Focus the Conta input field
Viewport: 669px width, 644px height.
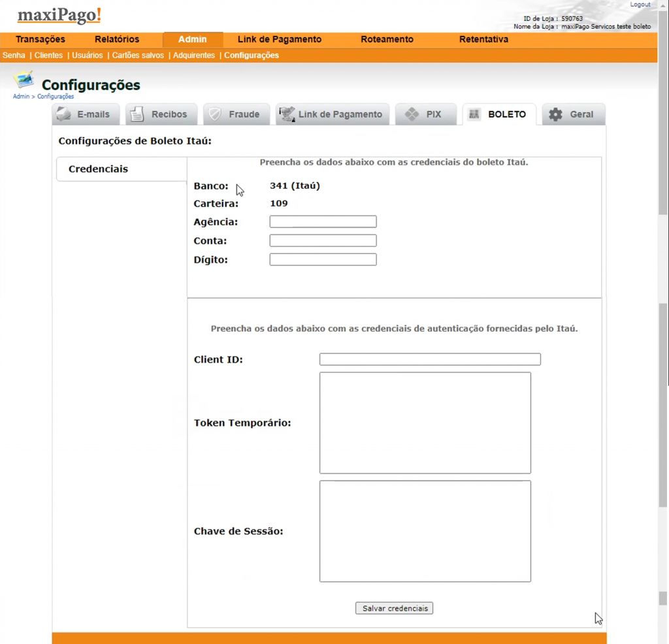[323, 240]
